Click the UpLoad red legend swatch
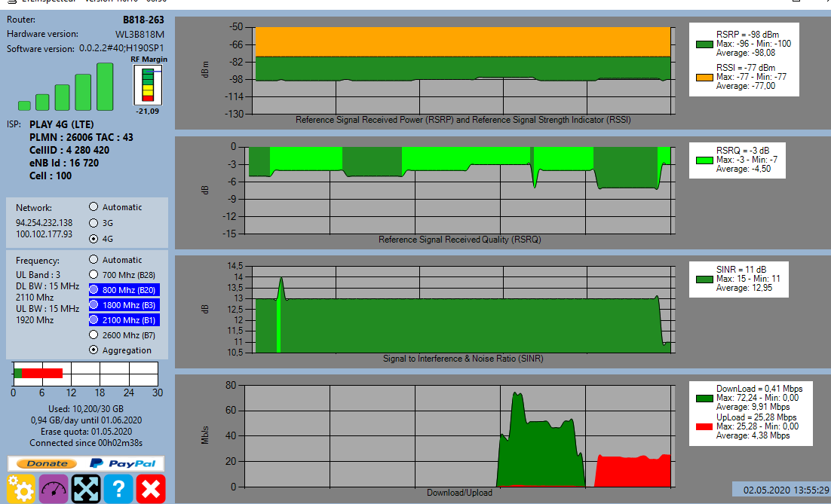The image size is (831, 504). (x=704, y=426)
